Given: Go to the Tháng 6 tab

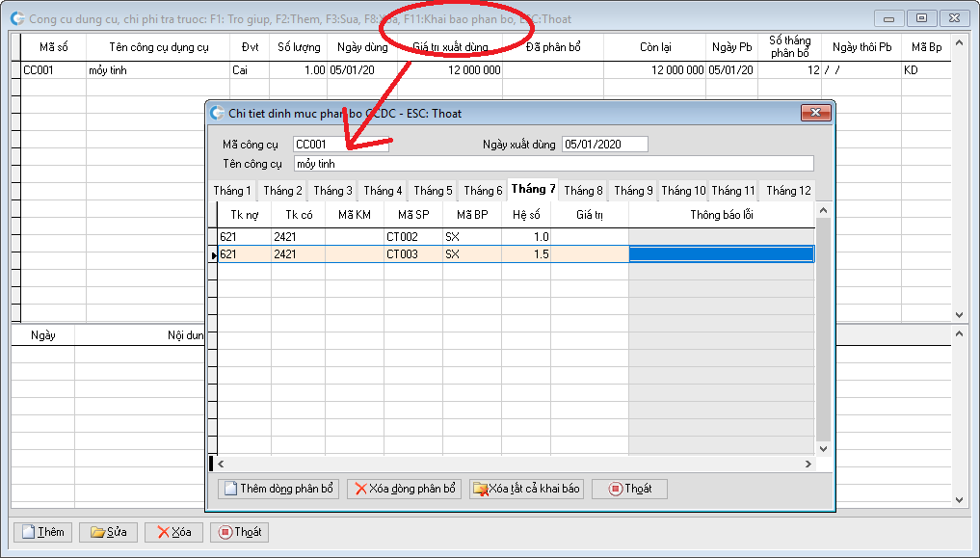Looking at the screenshot, I should pos(483,191).
